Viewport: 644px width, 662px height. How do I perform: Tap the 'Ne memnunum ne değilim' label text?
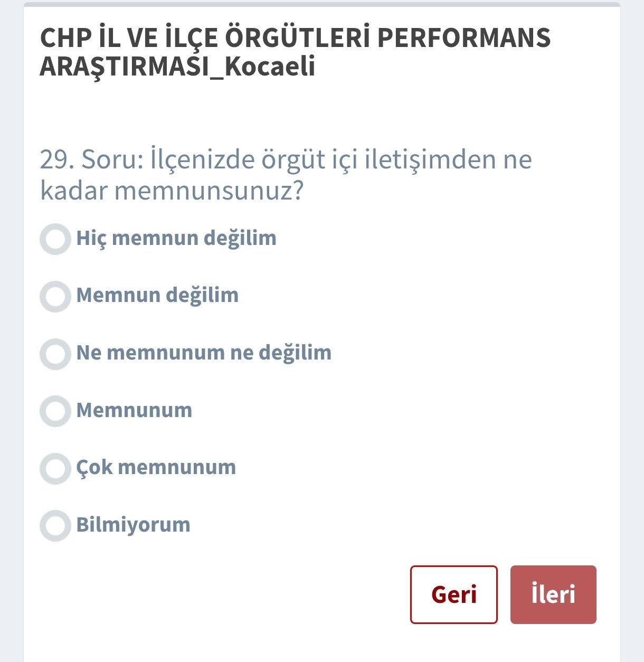tap(204, 353)
